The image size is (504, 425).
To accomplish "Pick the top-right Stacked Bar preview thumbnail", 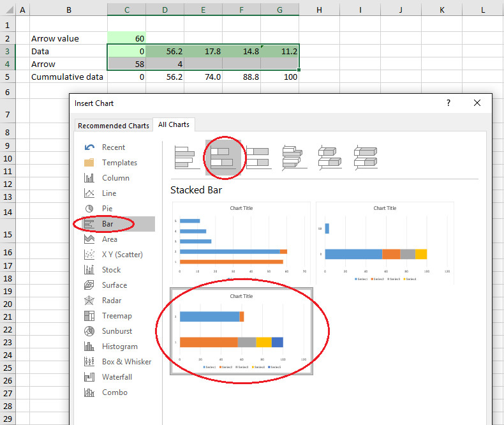I will pyautogui.click(x=385, y=243).
